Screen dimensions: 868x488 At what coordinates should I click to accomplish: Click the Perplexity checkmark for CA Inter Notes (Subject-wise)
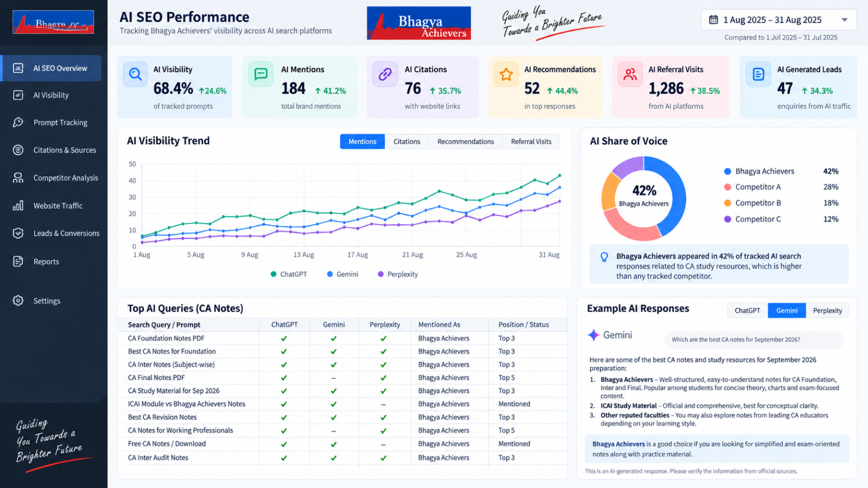384,365
